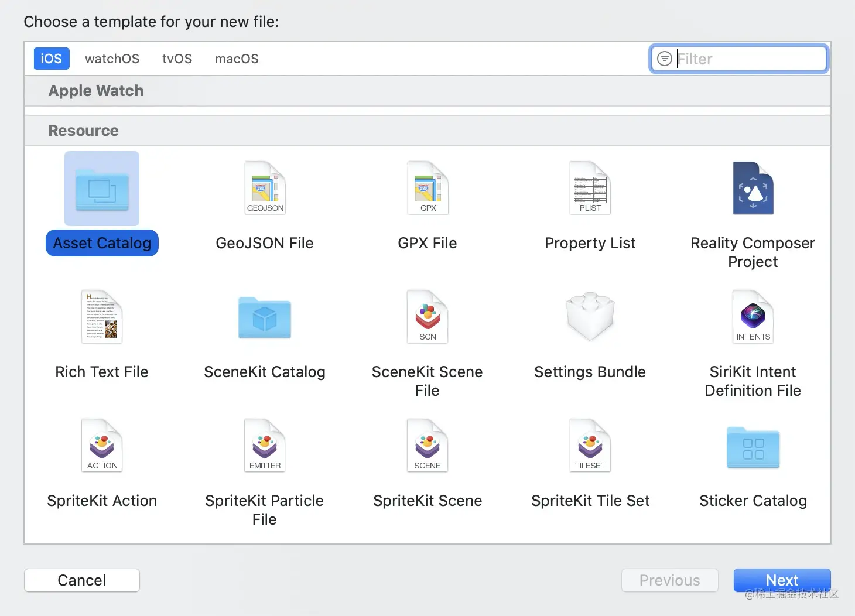The width and height of the screenshot is (855, 616).
Task: Select the Sticker Catalog folder icon
Action: tap(753, 447)
